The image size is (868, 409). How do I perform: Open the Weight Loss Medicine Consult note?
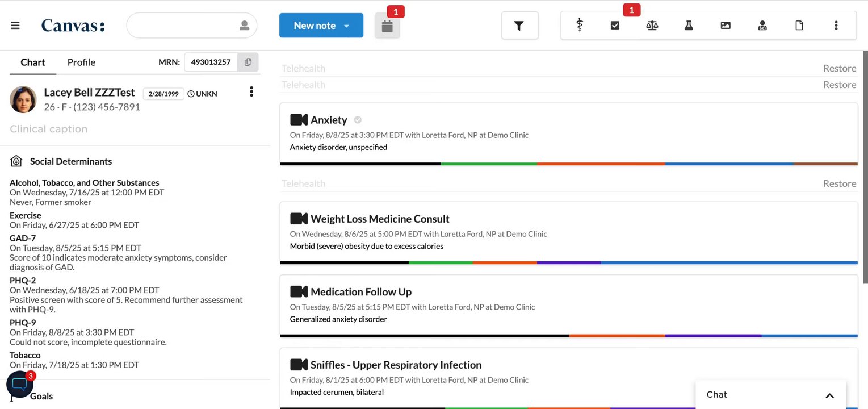(x=380, y=219)
